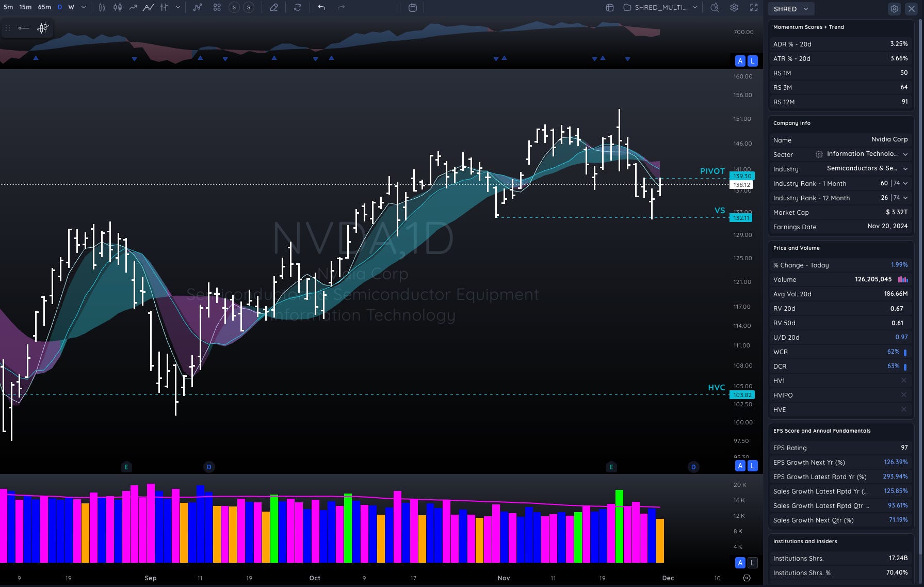Screen dimensions: 924x587
Task: Open time axis settings gear at bottom right
Action: tap(747, 578)
